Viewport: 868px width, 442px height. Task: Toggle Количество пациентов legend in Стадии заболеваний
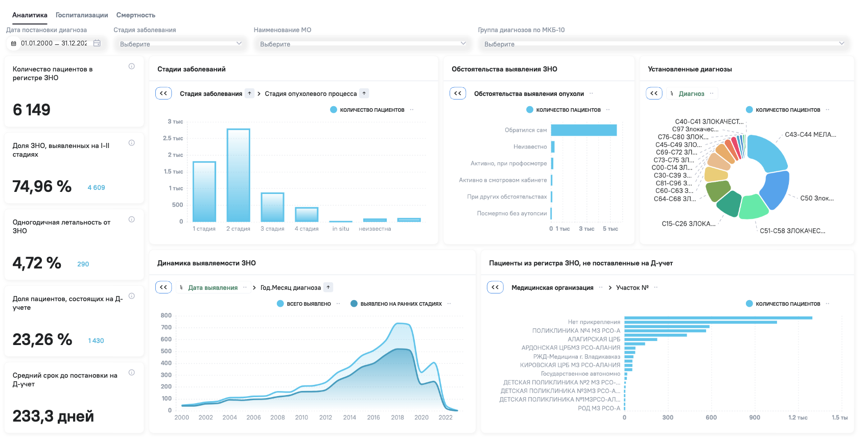[x=367, y=110]
